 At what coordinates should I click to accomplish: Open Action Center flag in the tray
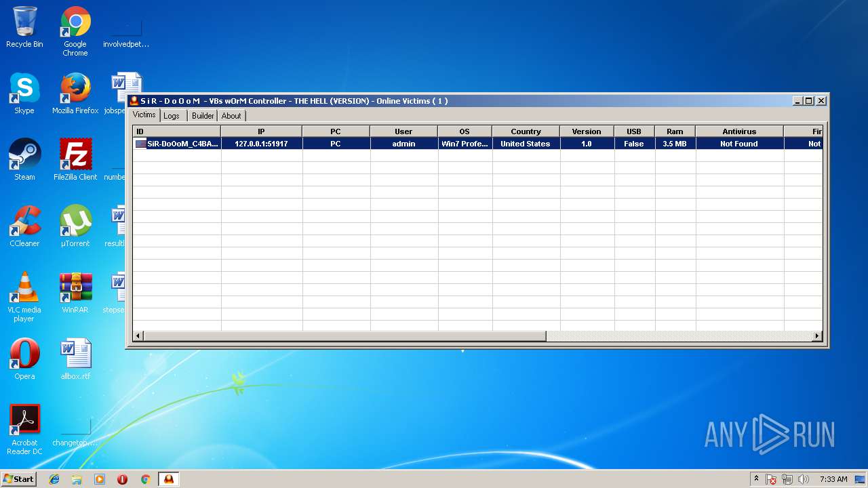(x=772, y=479)
